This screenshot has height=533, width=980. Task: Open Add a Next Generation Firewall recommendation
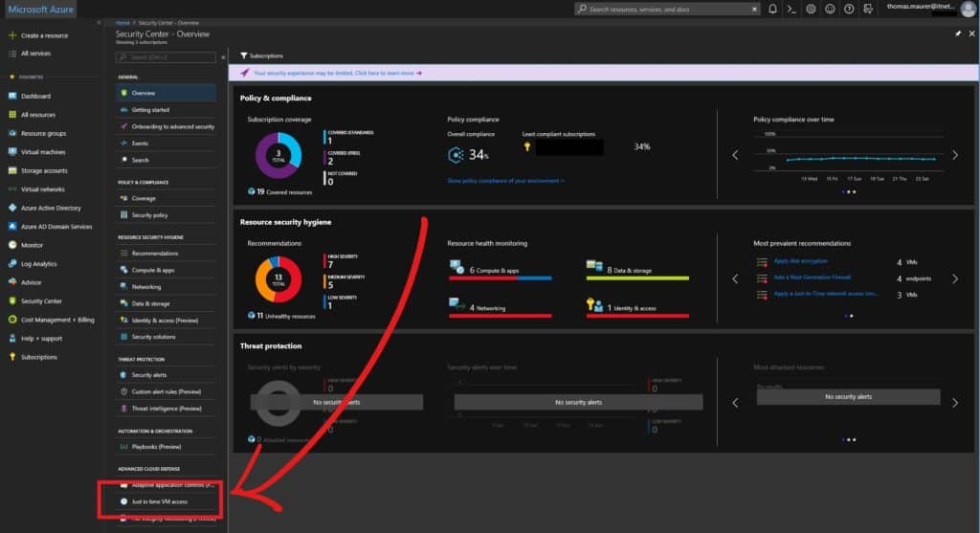tap(812, 278)
